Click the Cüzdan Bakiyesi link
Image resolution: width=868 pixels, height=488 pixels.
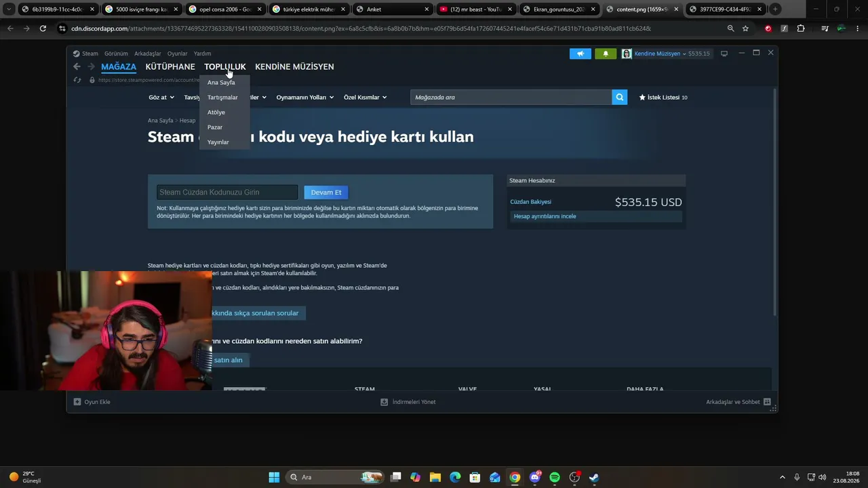pyautogui.click(x=531, y=202)
